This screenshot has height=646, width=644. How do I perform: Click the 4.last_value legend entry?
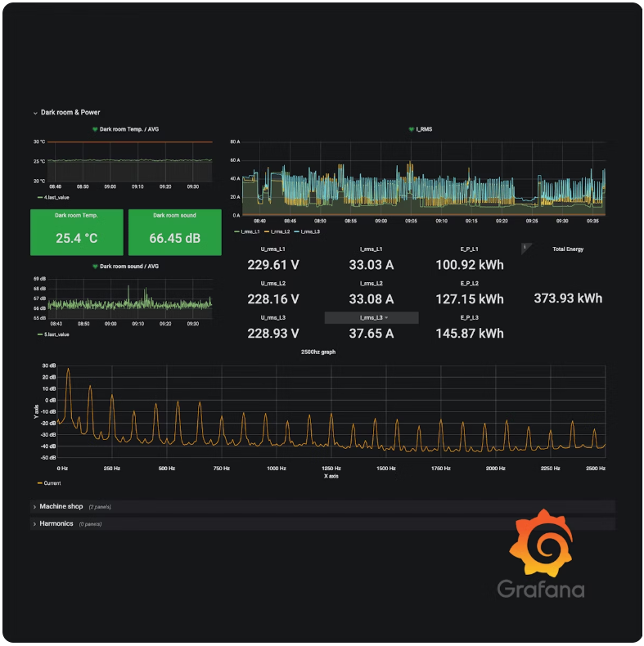click(x=56, y=198)
